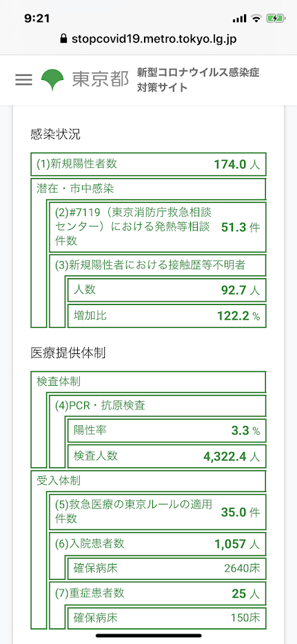Tap the 9:21 clock in status bar
Image resolution: width=297 pixels, height=644 pixels.
(37, 18)
